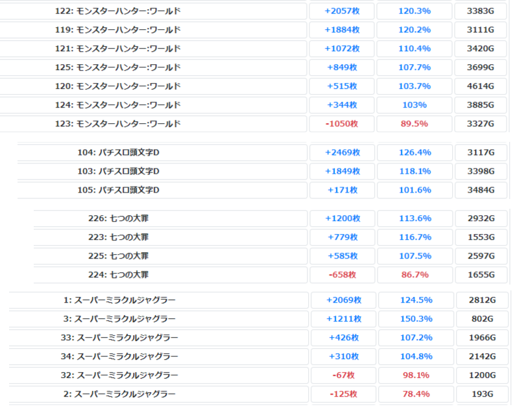This screenshot has height=420, width=528.
Task: Click the +426枚 cell
Action: [344, 338]
